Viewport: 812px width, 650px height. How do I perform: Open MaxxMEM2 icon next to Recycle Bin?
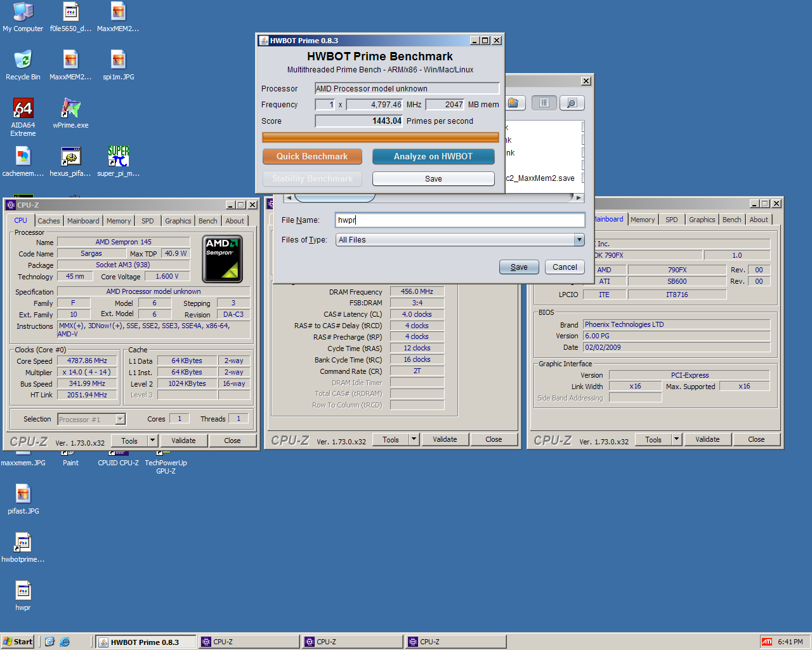[70, 65]
